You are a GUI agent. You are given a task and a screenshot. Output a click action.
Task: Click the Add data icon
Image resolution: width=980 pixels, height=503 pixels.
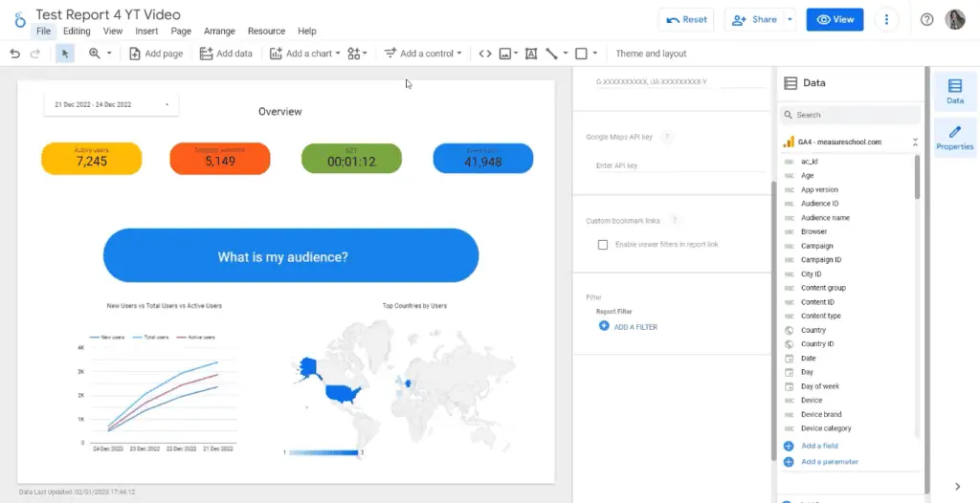pyautogui.click(x=226, y=54)
